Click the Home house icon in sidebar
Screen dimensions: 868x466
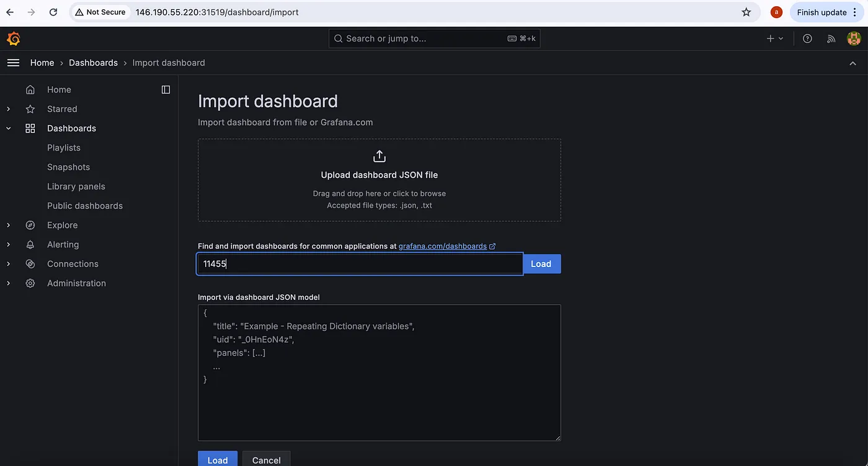[x=30, y=90]
